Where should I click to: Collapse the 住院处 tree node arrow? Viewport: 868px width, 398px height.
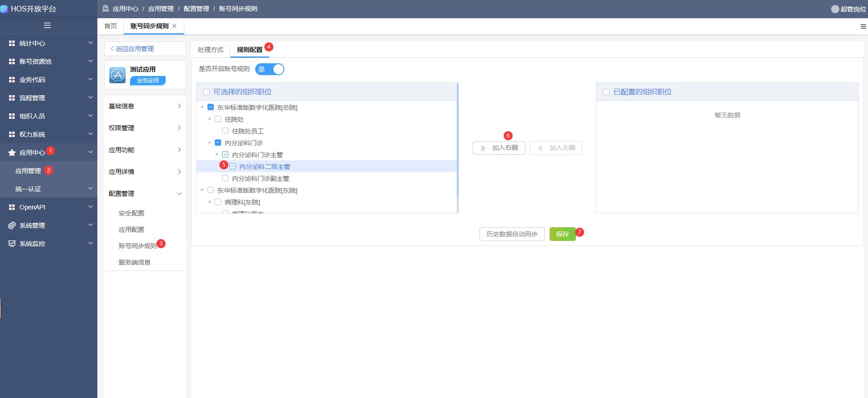(x=209, y=119)
